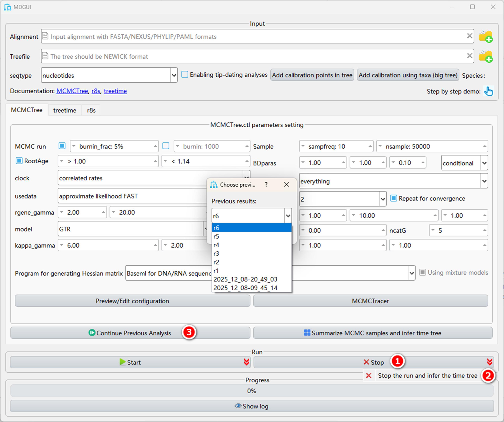The width and height of the screenshot is (504, 422).
Task: Collapse the Previous results combo box
Action: [x=288, y=216]
